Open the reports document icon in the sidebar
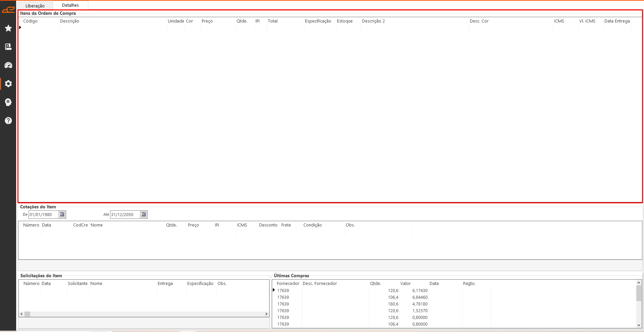644x332 pixels. coord(8,47)
